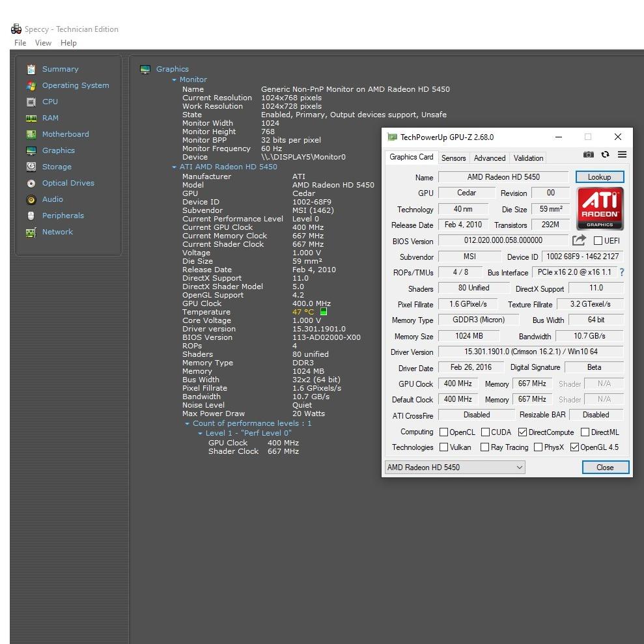Click the BIOS version share/export icon
Image resolution: width=644 pixels, height=644 pixels.
click(579, 240)
